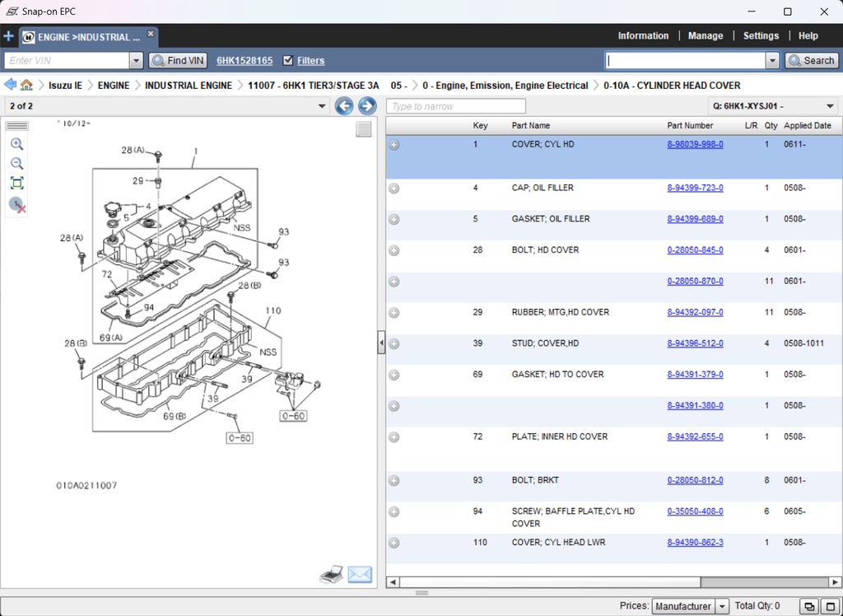Go back using breadcrumb arrow icon
Image resolution: width=843 pixels, height=616 pixels.
click(10, 85)
